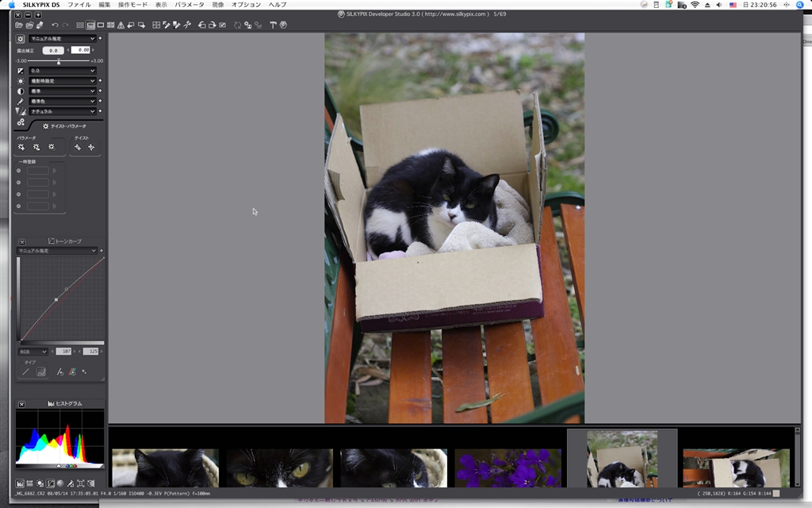Select the straight line tone curve type
The height and width of the screenshot is (508, 812).
(x=25, y=371)
